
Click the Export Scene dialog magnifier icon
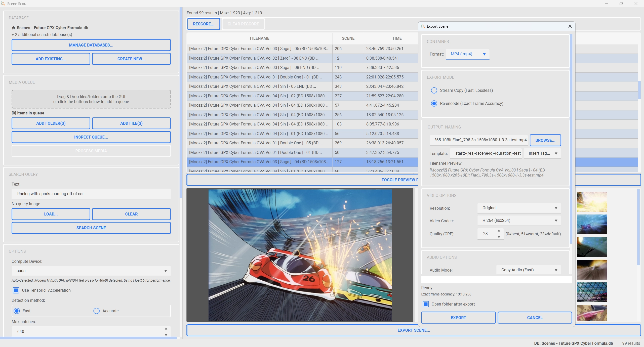click(423, 26)
